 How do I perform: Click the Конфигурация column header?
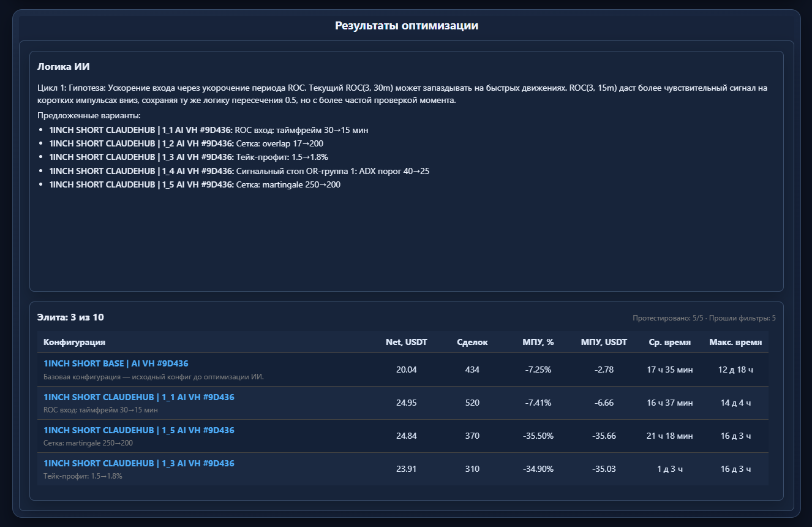[75, 342]
